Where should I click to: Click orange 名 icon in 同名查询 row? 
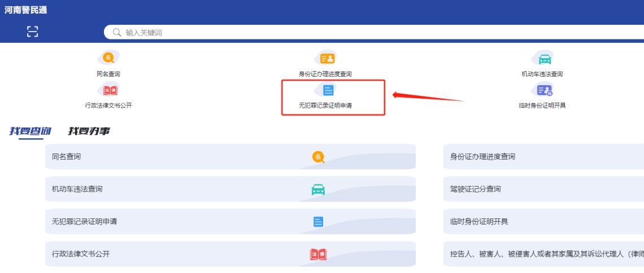click(319, 157)
